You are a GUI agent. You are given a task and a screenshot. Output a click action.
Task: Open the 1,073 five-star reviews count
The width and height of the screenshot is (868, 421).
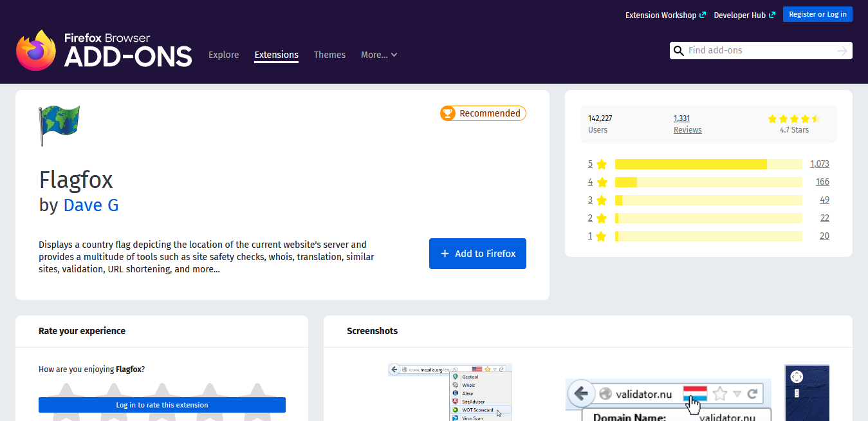click(820, 164)
